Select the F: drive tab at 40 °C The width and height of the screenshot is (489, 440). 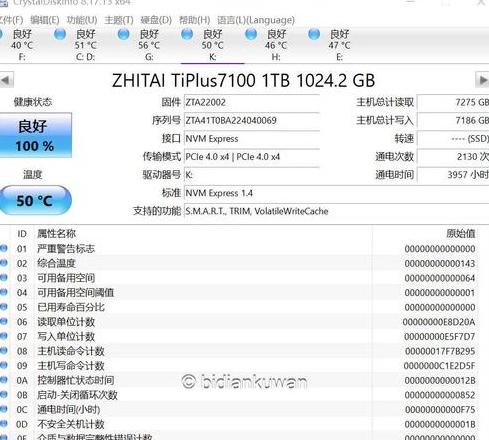tap(22, 45)
